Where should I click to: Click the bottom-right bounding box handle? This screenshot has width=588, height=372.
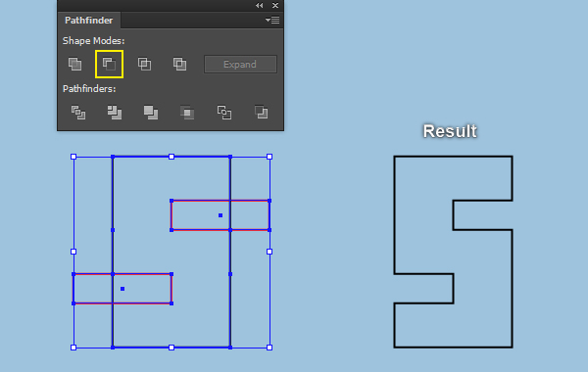(269, 348)
